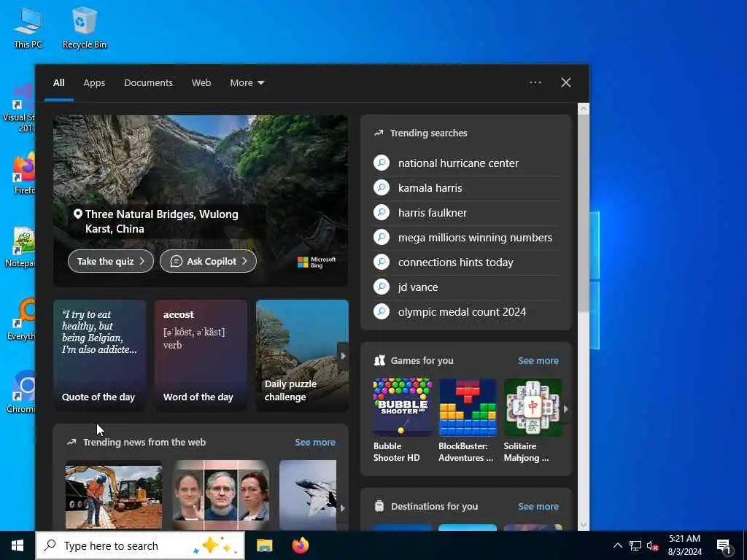Launch Firefox from the taskbar

(300, 545)
